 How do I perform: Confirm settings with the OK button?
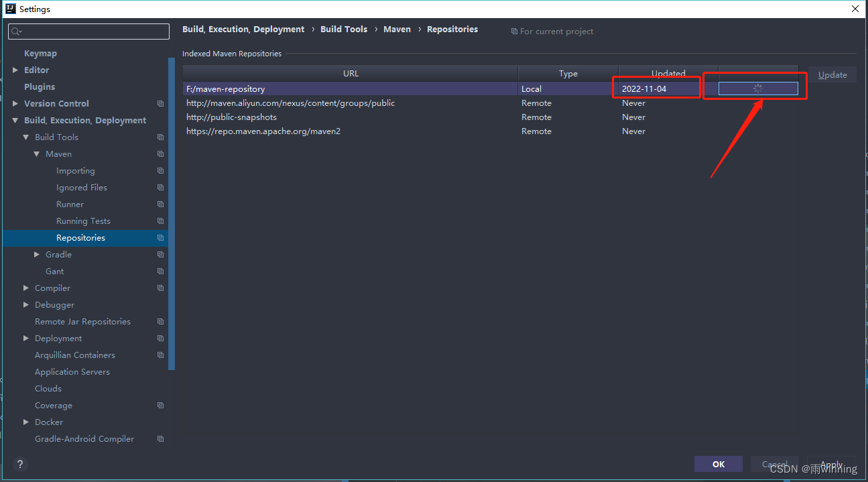[x=719, y=465]
